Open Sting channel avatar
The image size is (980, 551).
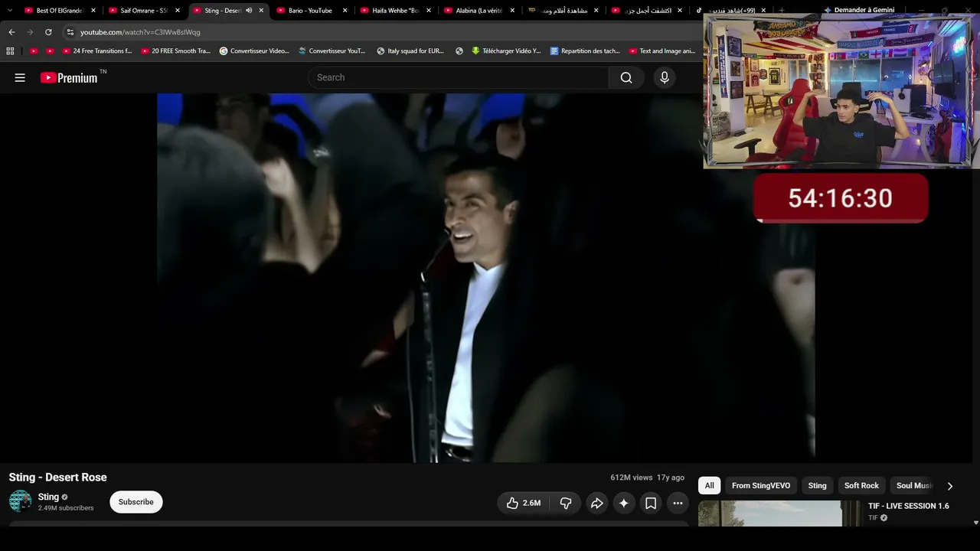(21, 501)
